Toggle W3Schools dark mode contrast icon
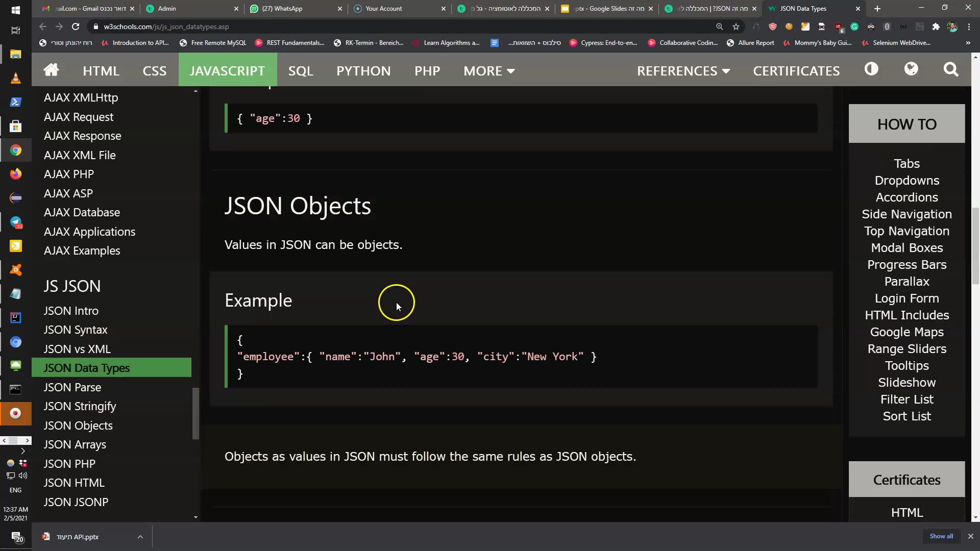Viewport: 980px width, 551px height. [x=871, y=69]
